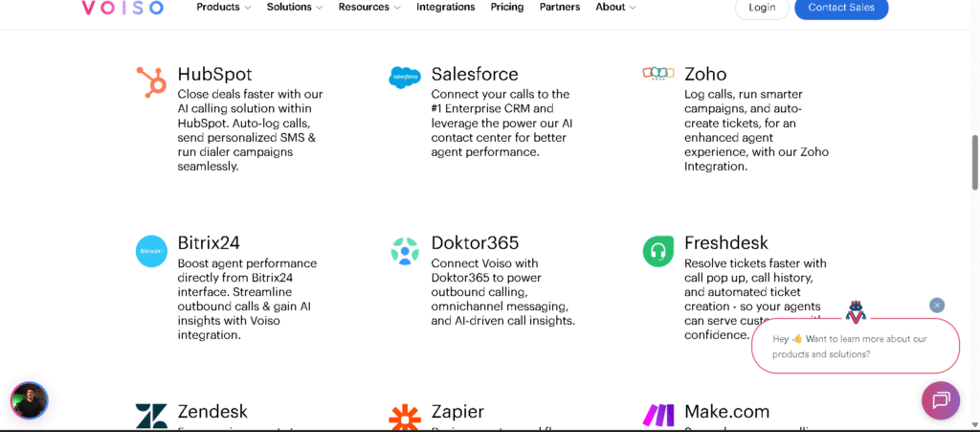Click the Login button

[762, 8]
